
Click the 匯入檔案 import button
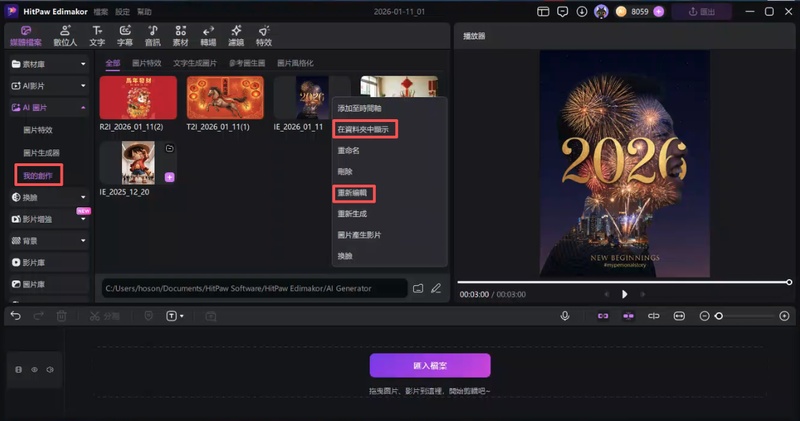[430, 365]
